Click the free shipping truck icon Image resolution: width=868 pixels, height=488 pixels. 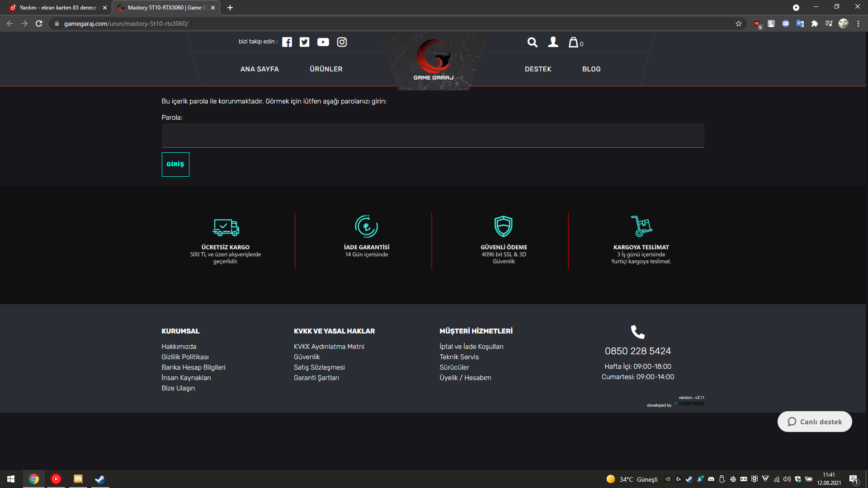(226, 227)
